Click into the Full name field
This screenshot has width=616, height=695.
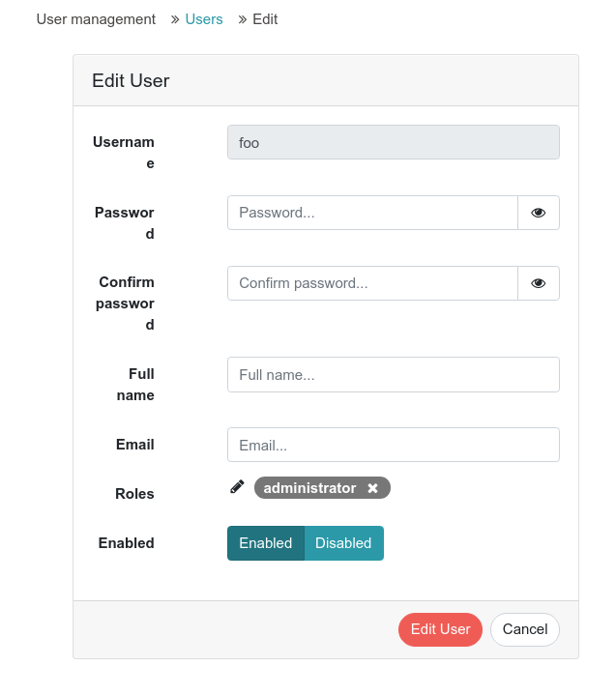394,374
